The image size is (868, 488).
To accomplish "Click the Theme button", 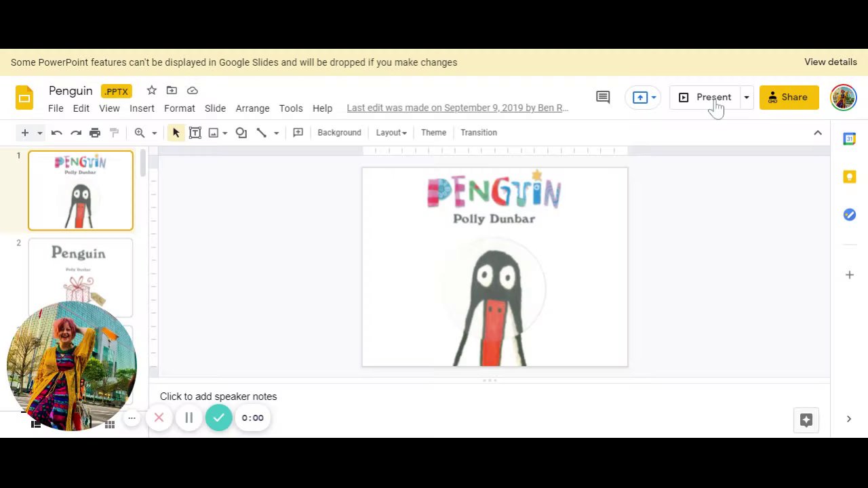I will pos(433,133).
